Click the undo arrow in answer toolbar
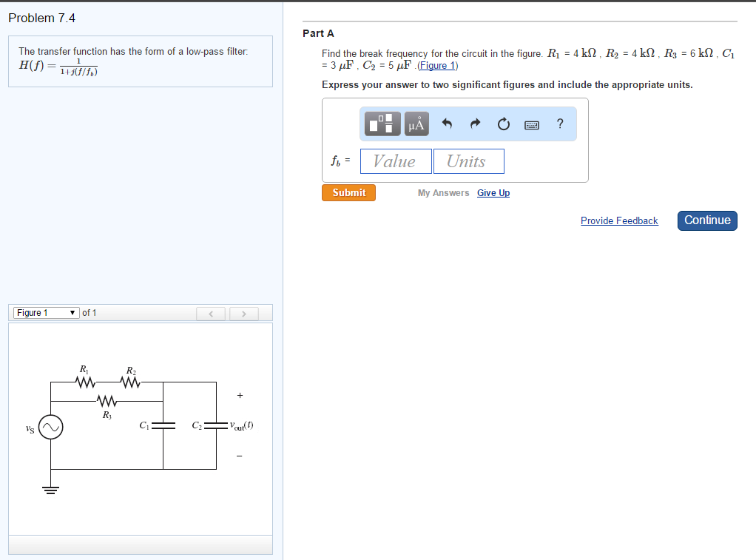The width and height of the screenshot is (756, 560). pos(447,124)
